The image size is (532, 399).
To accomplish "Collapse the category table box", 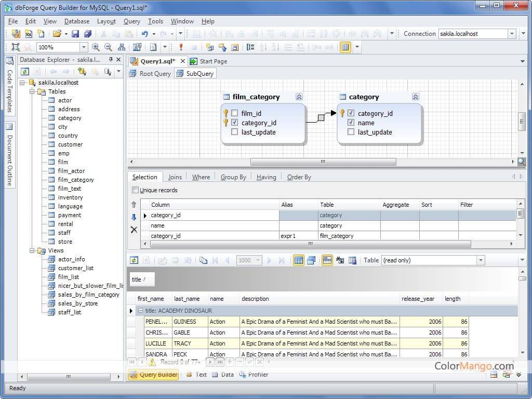I will 415,97.
